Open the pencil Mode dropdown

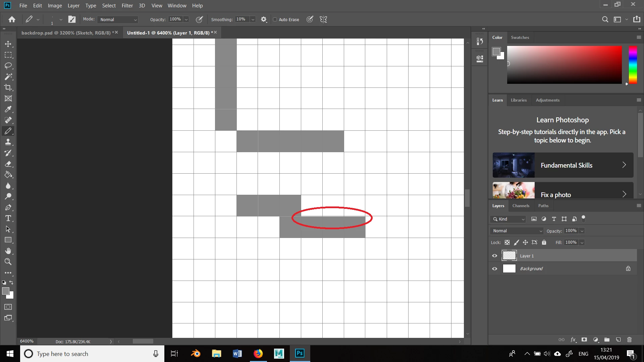(x=118, y=19)
